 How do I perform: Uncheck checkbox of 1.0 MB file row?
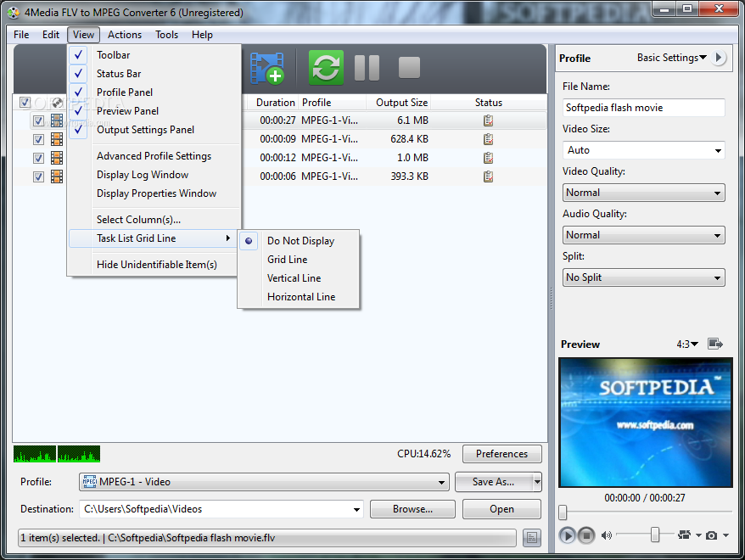(x=38, y=158)
